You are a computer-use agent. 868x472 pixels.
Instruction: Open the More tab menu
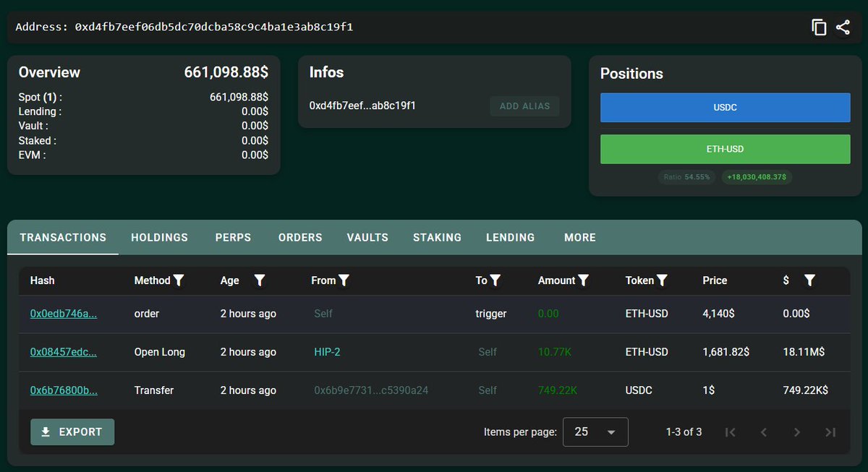(x=580, y=237)
